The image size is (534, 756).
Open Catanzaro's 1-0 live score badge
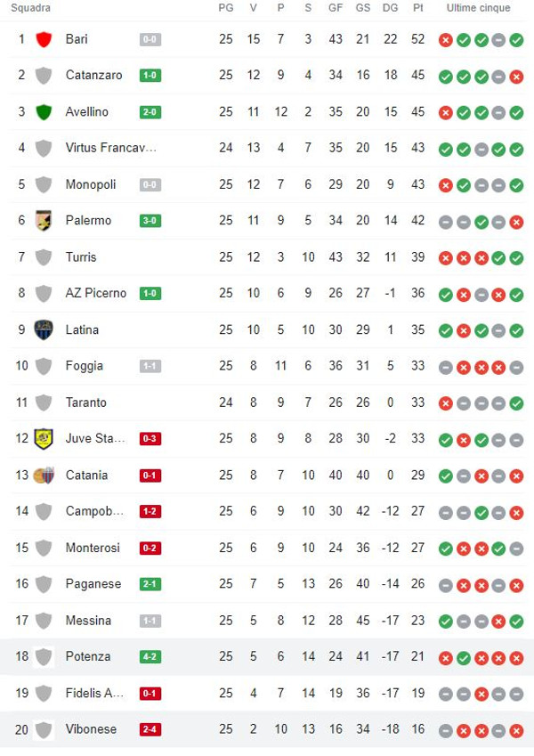coord(150,76)
